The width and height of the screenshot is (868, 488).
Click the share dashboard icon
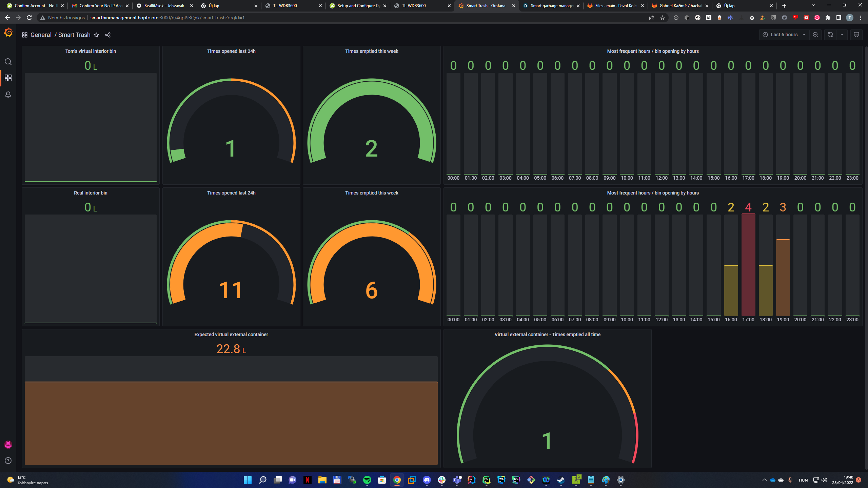tap(108, 35)
